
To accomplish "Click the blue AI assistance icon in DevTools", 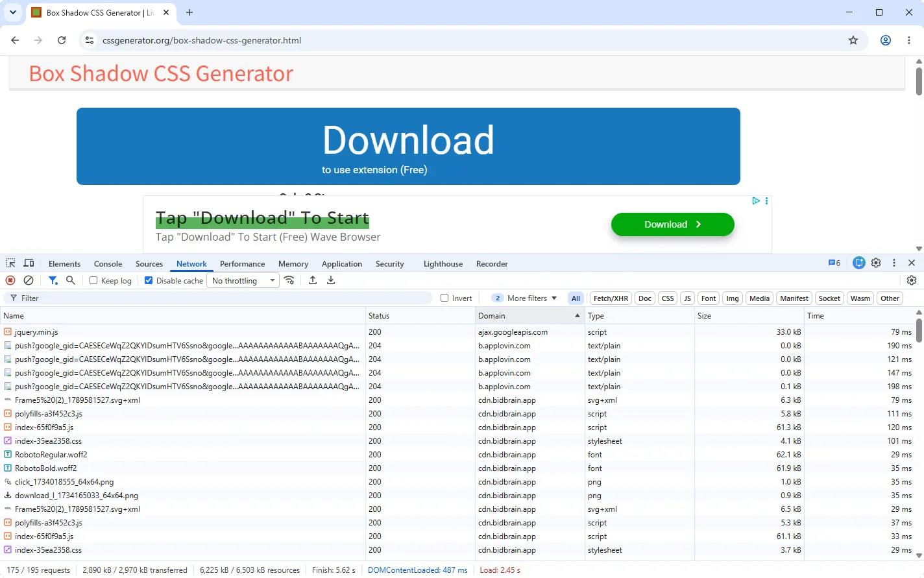I will (x=859, y=263).
